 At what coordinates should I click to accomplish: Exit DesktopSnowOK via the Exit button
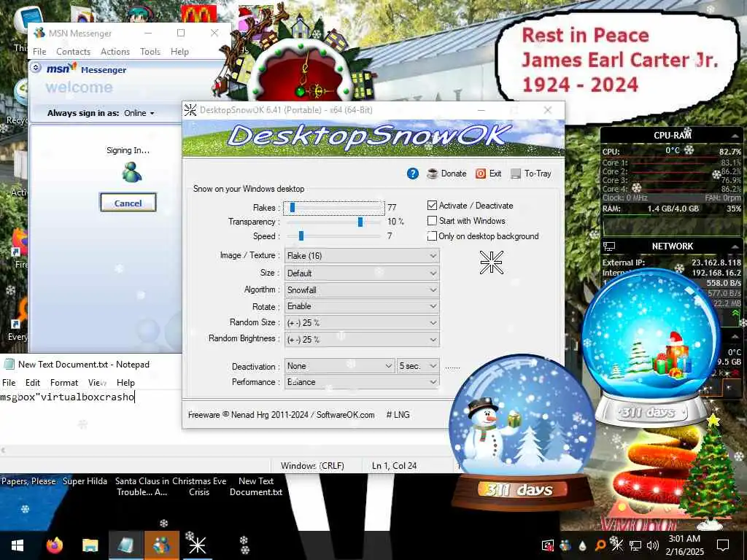click(488, 174)
